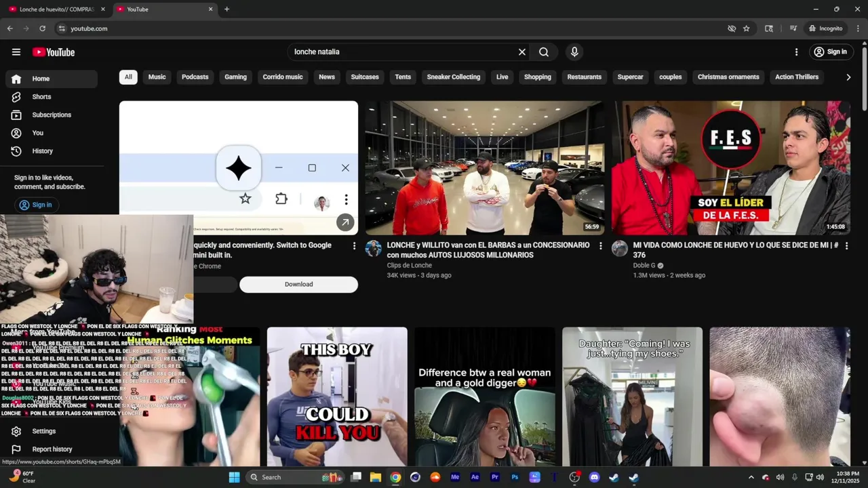
Task: Start voice search with the microphone
Action: pyautogui.click(x=574, y=52)
